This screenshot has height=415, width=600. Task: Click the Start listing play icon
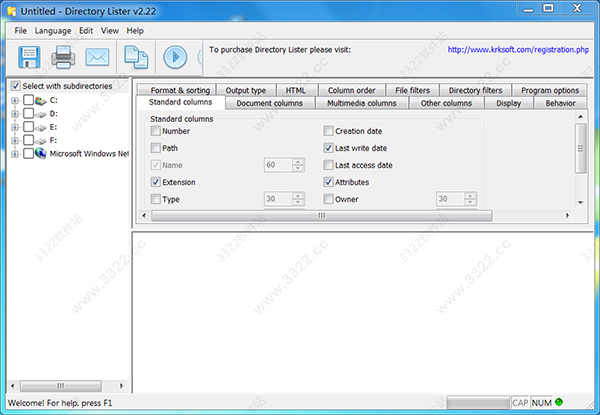(175, 57)
